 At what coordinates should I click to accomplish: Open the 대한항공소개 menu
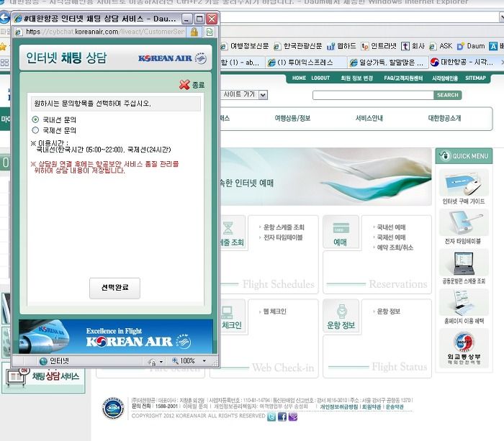click(x=444, y=118)
